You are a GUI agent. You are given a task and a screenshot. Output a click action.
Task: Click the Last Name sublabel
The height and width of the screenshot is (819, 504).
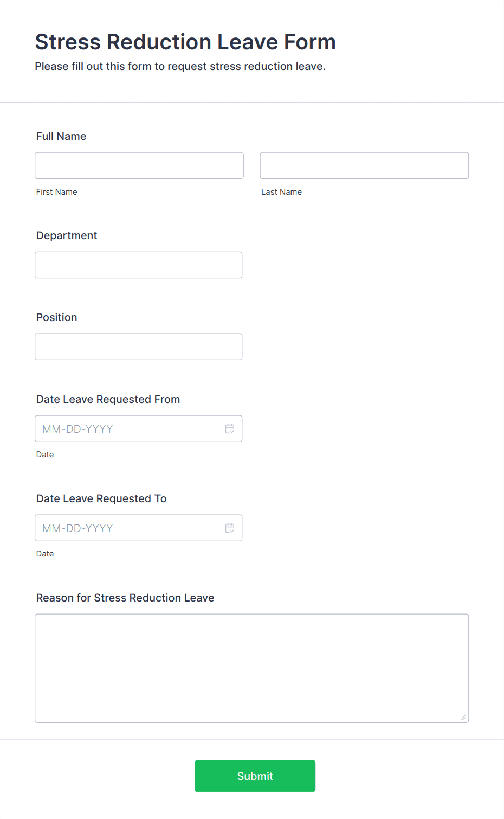tap(282, 192)
